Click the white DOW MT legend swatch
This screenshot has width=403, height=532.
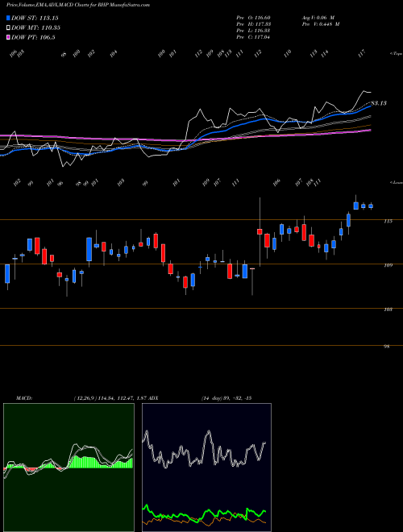tap(8, 28)
